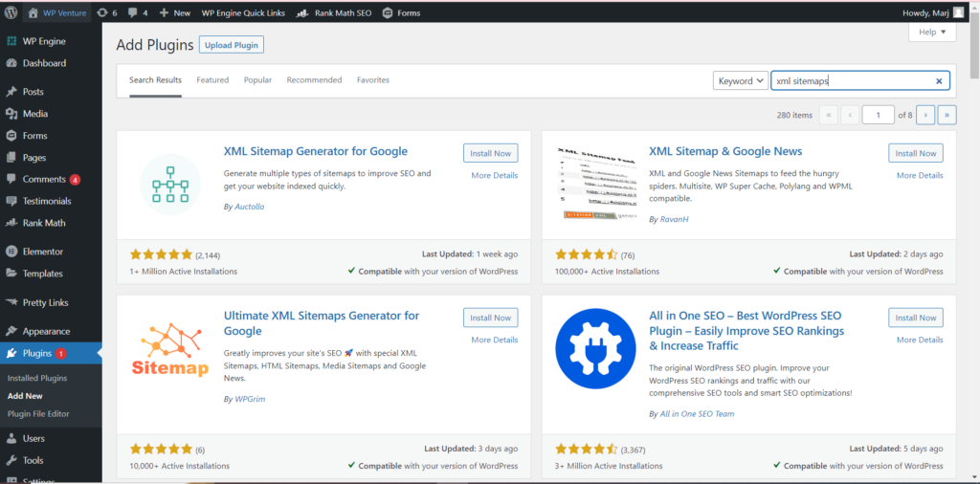
Task: Open More Details for XML Sitemap Generator for Google
Action: (x=495, y=175)
